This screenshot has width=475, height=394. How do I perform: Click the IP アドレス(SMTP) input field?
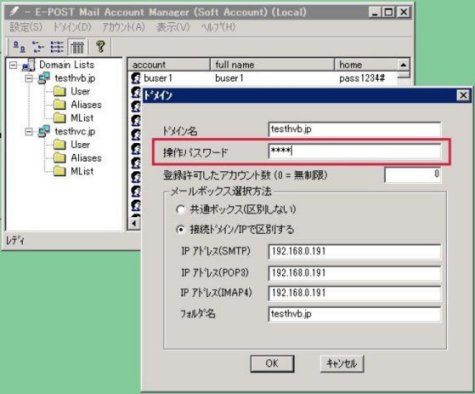[354, 251]
